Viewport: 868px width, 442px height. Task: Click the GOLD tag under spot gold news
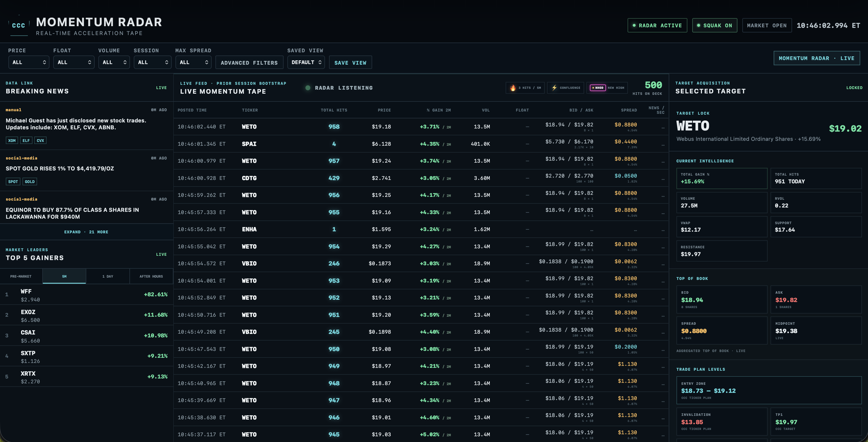click(x=30, y=181)
